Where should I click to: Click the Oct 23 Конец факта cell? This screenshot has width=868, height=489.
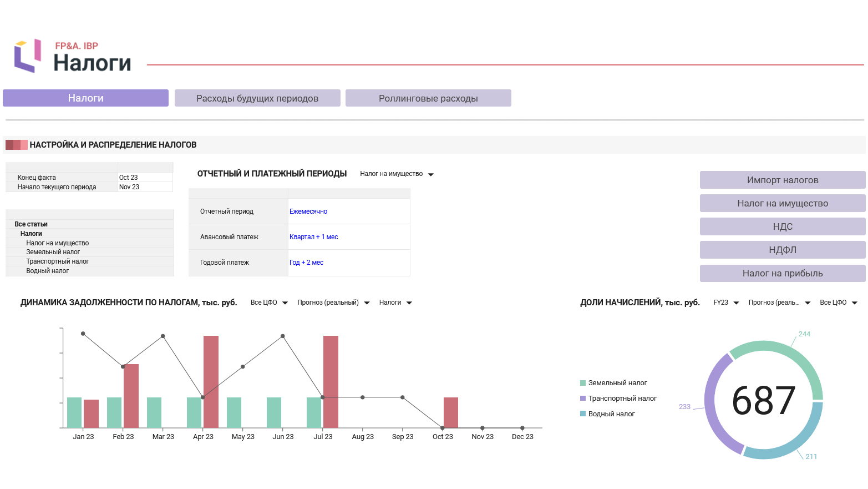[145, 178]
